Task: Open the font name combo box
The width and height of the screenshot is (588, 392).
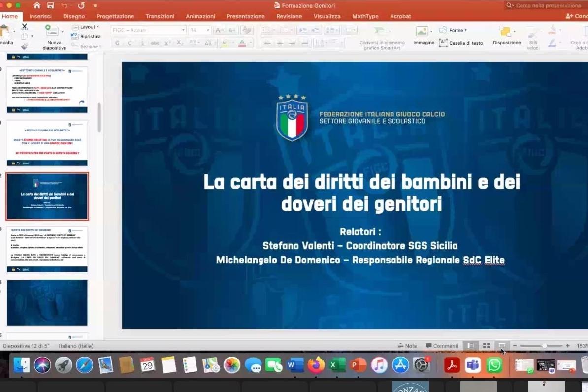Action: [148, 30]
